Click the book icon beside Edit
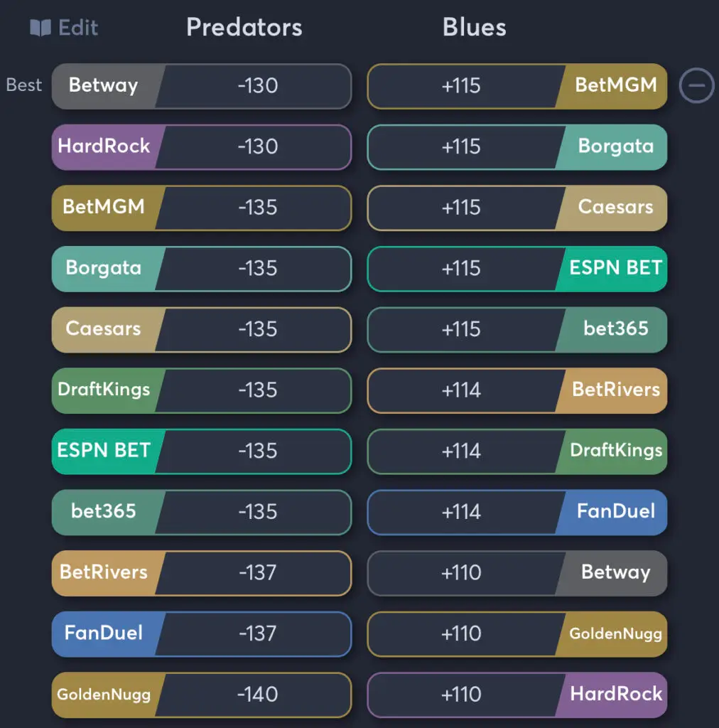 tap(40, 28)
